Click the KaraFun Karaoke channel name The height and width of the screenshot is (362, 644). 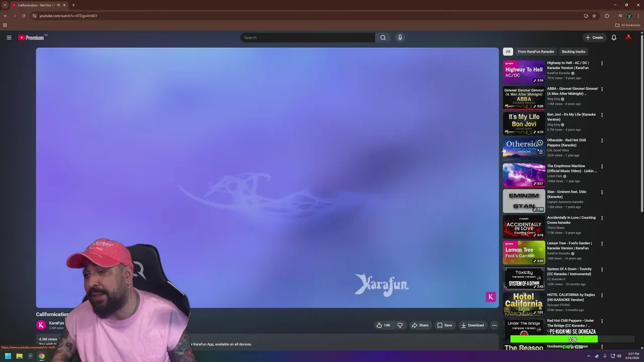coord(56,323)
